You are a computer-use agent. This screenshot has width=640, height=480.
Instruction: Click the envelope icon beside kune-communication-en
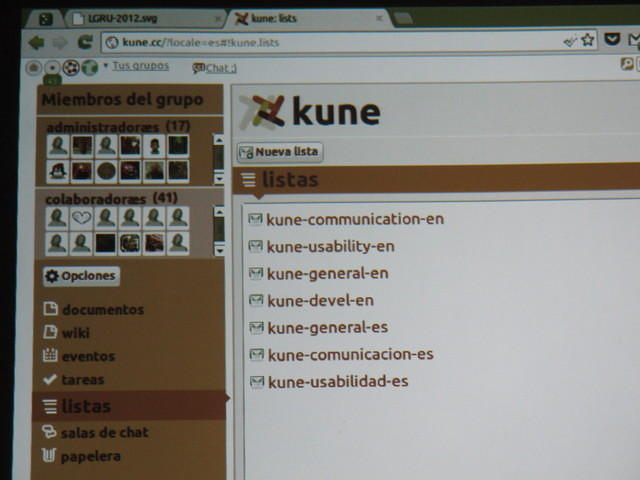coord(256,219)
